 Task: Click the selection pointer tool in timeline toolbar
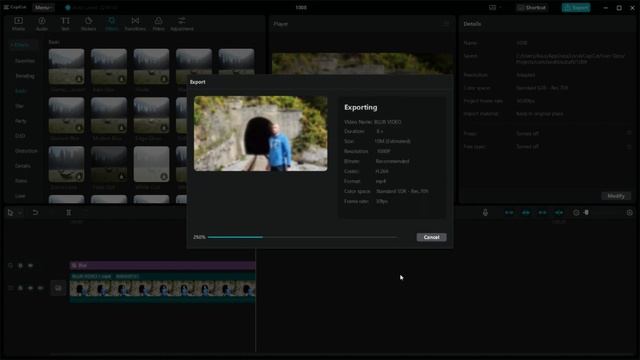10,213
